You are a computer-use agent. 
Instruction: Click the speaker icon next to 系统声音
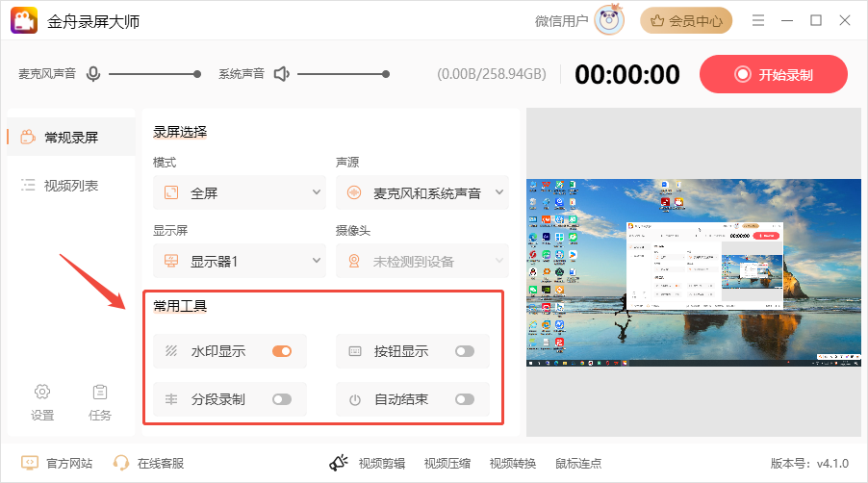tap(282, 73)
